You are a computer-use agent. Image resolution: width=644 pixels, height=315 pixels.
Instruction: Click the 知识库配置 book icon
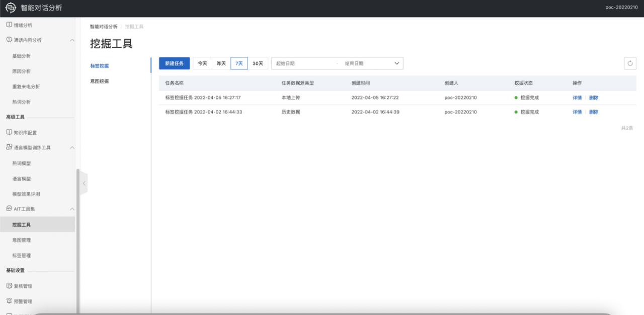(9, 132)
